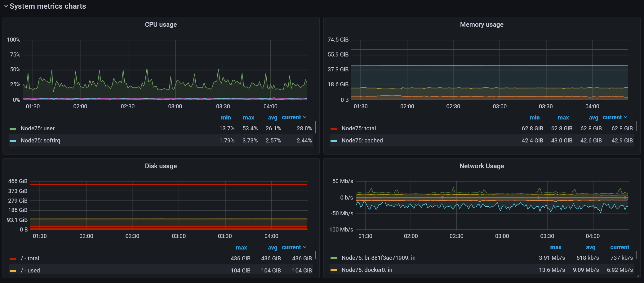This screenshot has height=283, width=644.
Task: Toggle the Node75: total memory series
Action: tap(358, 128)
